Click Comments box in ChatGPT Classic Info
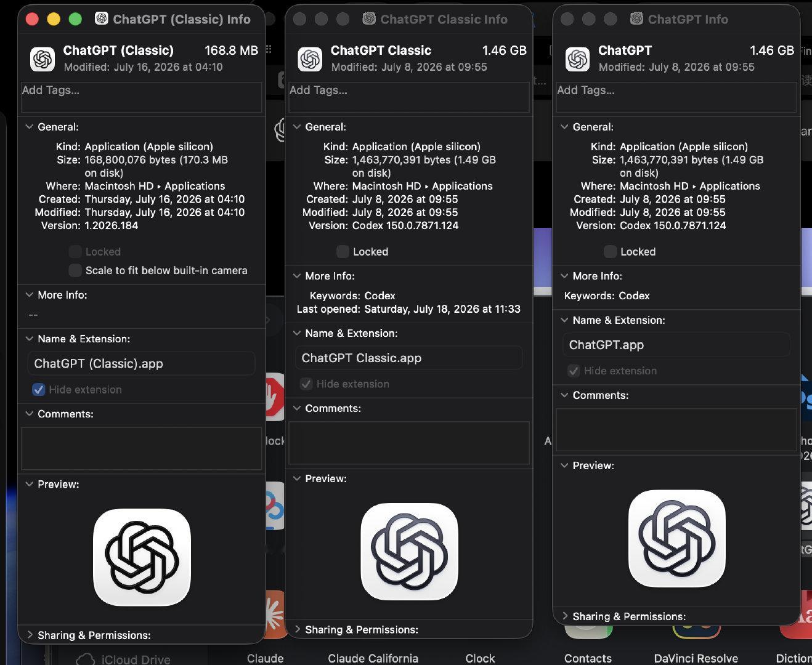812x665 pixels. pyautogui.click(x=409, y=443)
